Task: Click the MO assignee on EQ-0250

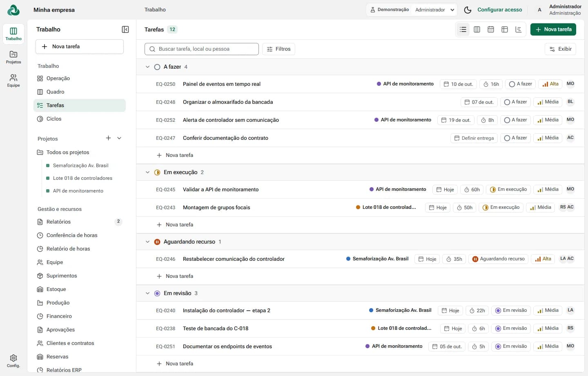Action: (570, 84)
